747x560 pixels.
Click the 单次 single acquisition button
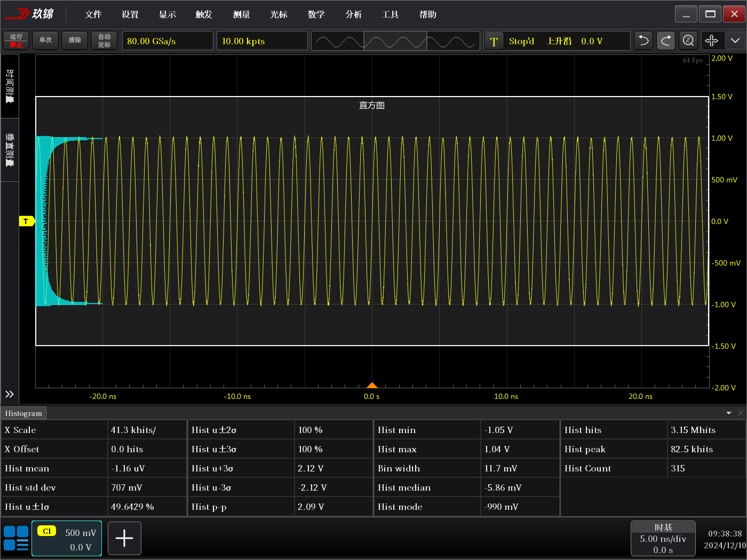pyautogui.click(x=45, y=41)
